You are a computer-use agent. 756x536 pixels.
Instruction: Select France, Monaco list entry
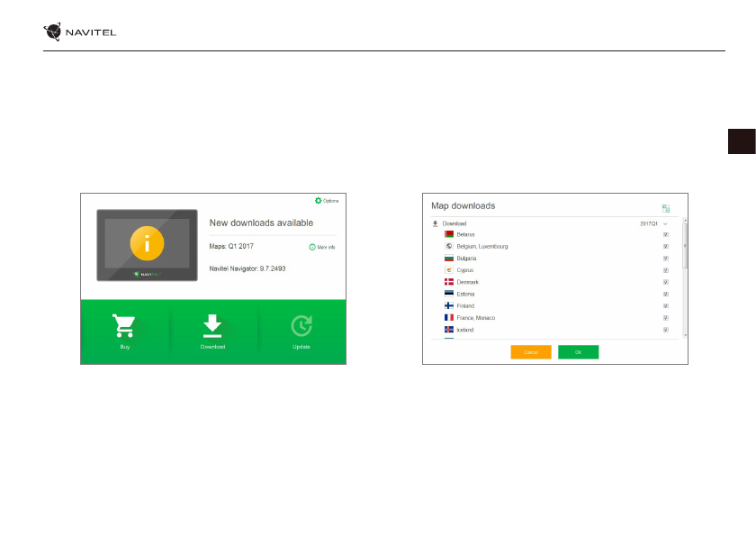[475, 318]
